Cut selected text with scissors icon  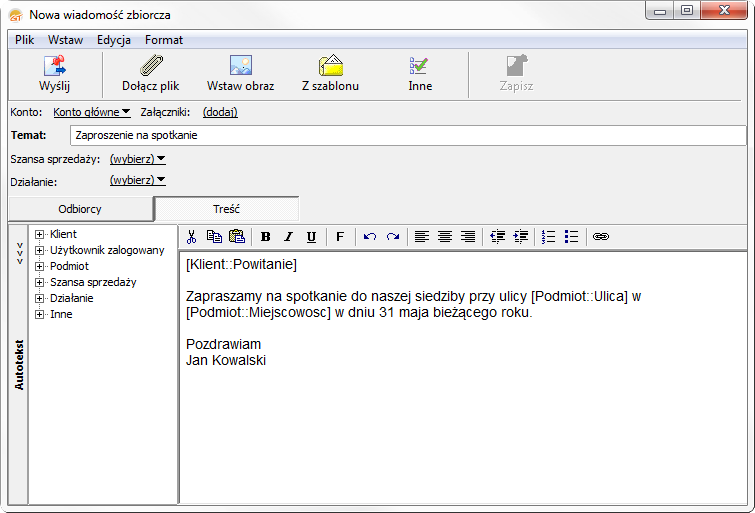pos(192,237)
